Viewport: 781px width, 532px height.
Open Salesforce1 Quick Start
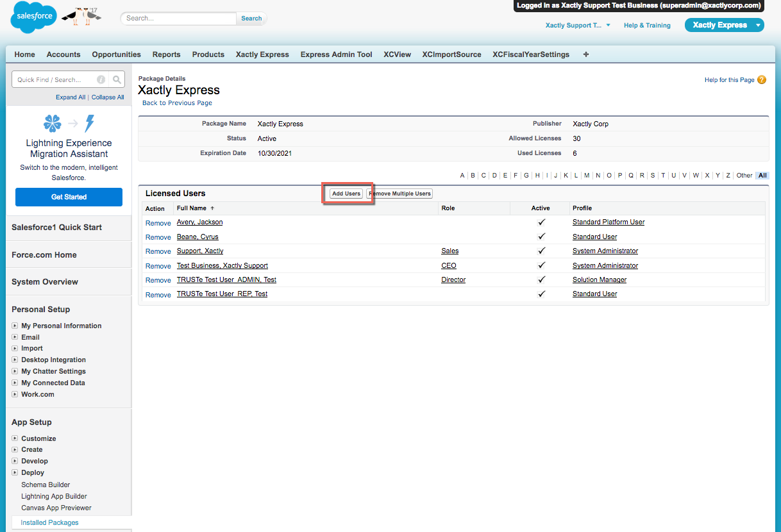click(x=56, y=227)
